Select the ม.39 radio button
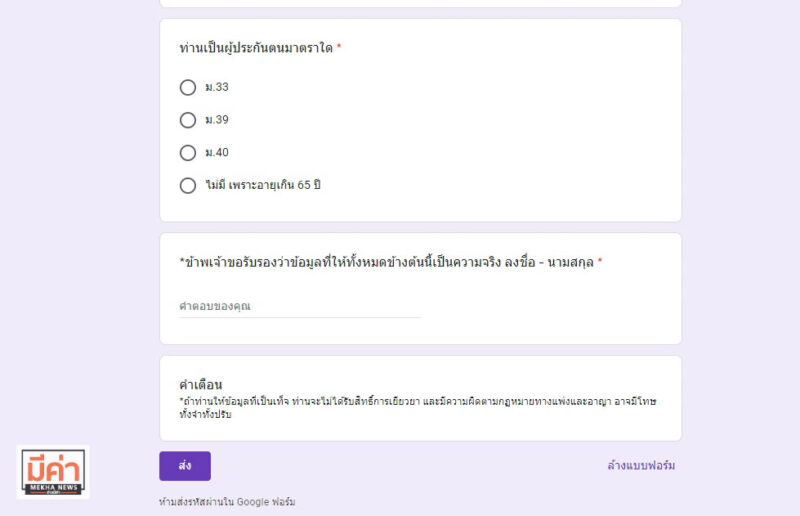The image size is (800, 516). coord(188,120)
